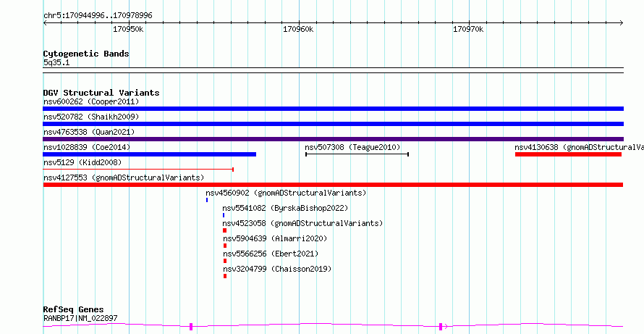Select the nsv4130638 red bar
Image resolution: width=644 pixels, height=334 pixels.
(569, 154)
